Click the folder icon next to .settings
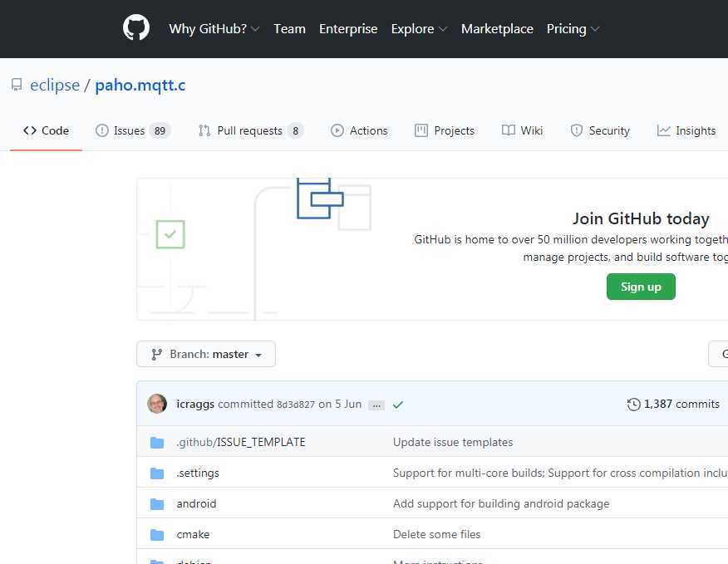Viewport: 728px width, 564px height. [x=157, y=473]
